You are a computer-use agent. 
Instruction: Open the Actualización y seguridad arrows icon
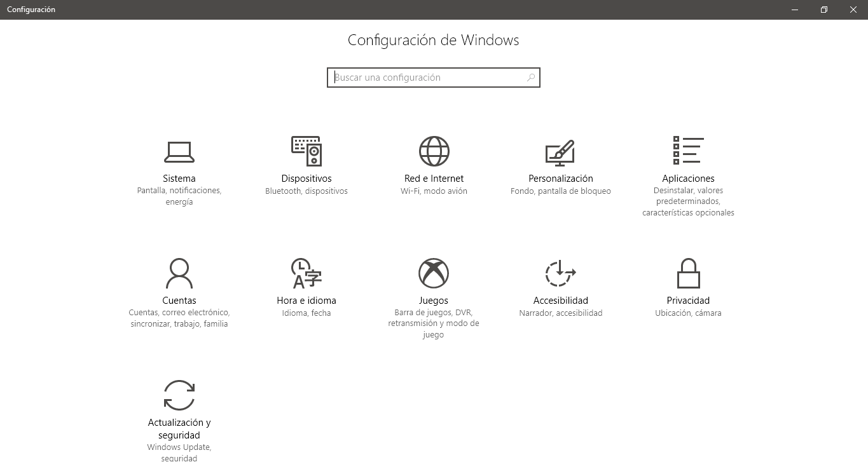tap(179, 395)
